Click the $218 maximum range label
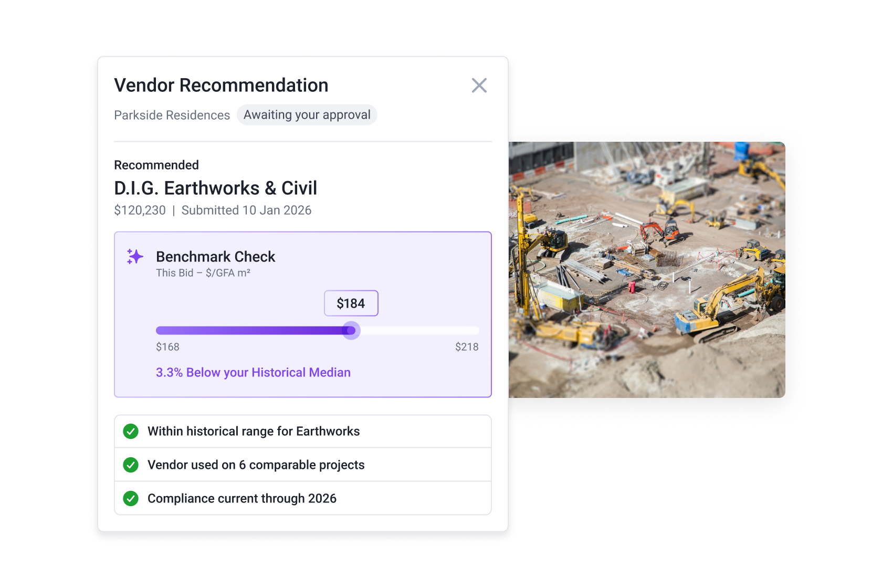The width and height of the screenshot is (882, 588). pos(467,346)
